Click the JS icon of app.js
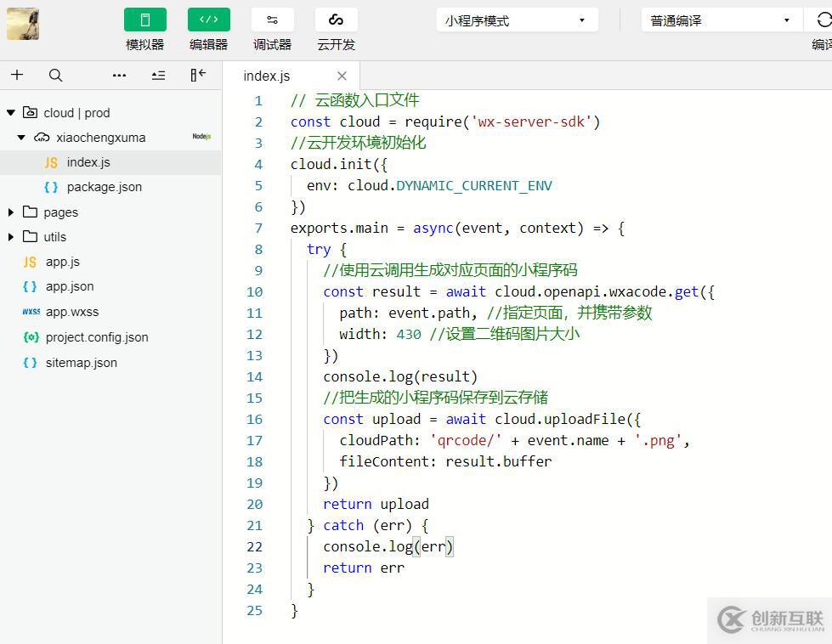Screen dimensions: 832x644 30,262
